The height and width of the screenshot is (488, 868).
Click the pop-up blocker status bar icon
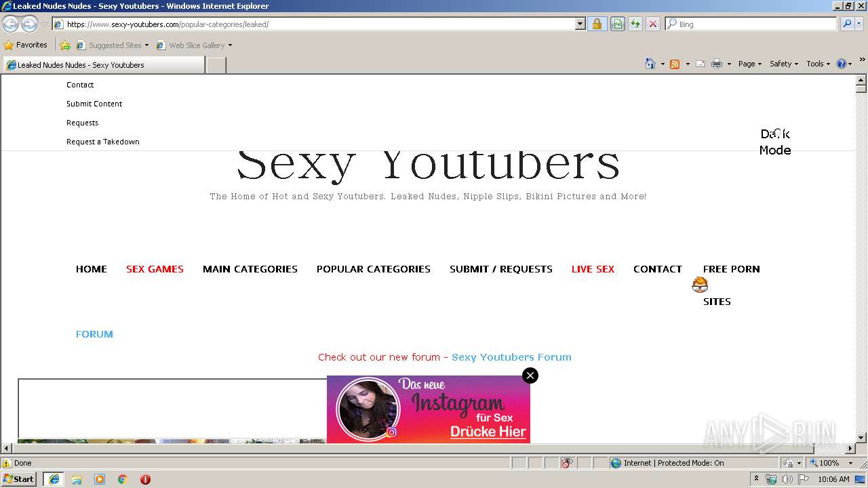[567, 463]
